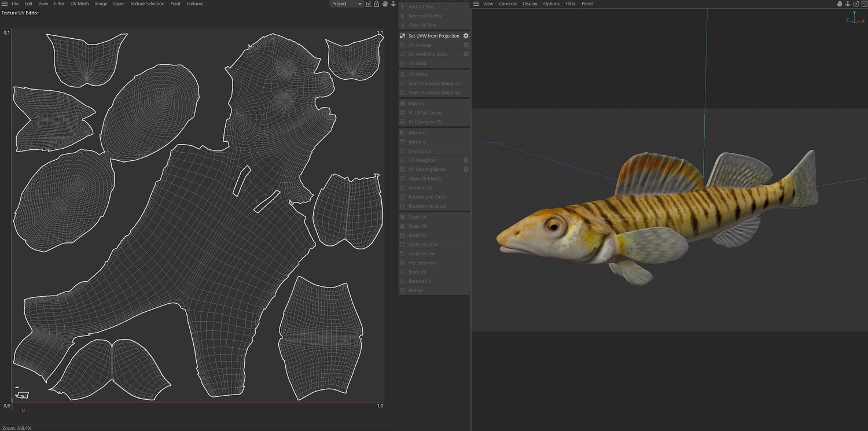Open the UV Mesh menu

pos(80,3)
